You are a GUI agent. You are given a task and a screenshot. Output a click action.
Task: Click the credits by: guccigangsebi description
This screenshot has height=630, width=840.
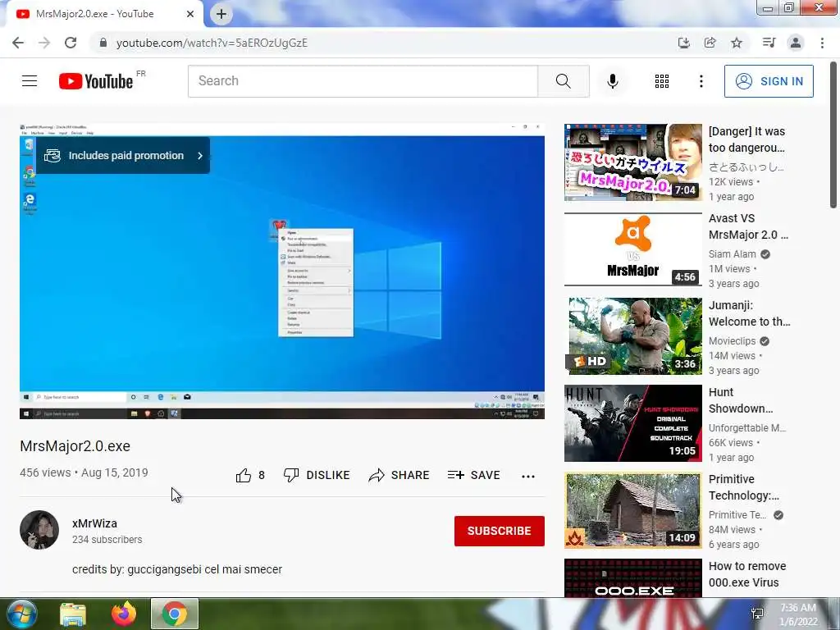177,569
